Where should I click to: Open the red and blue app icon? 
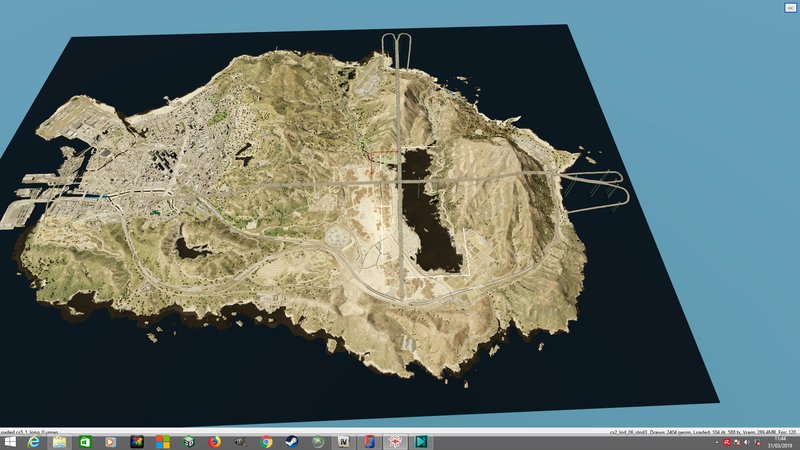click(x=369, y=442)
